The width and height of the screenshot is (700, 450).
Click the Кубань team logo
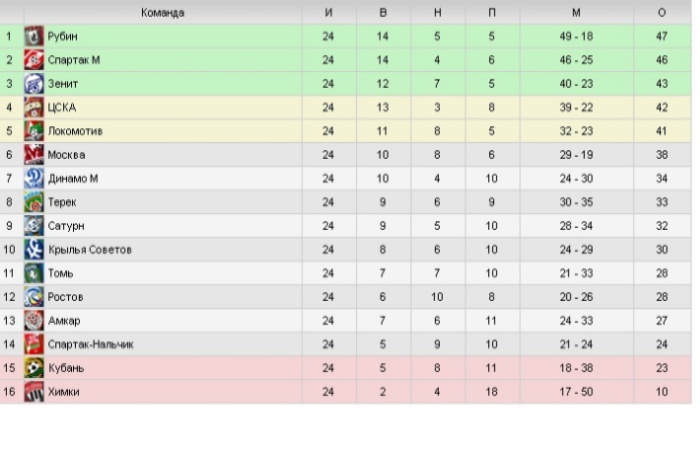point(34,368)
